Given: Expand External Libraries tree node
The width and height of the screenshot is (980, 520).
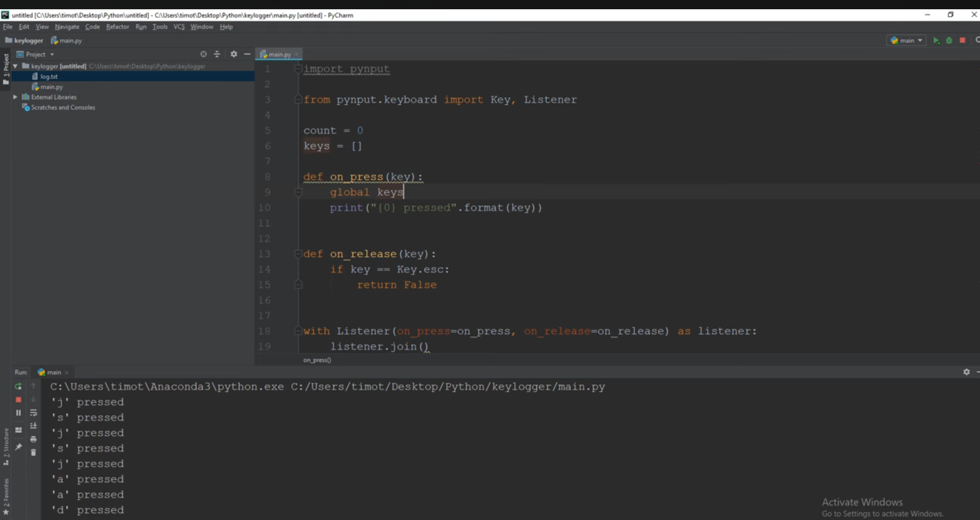Looking at the screenshot, I should (15, 97).
